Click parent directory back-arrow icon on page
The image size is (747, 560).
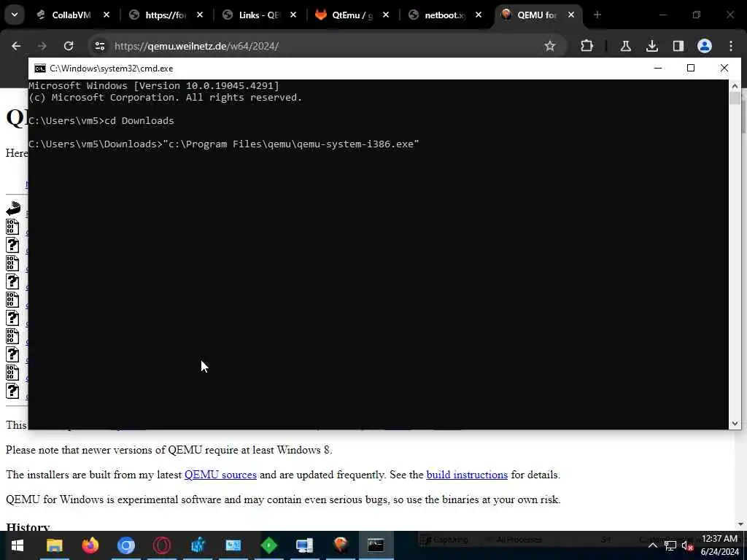coord(13,208)
